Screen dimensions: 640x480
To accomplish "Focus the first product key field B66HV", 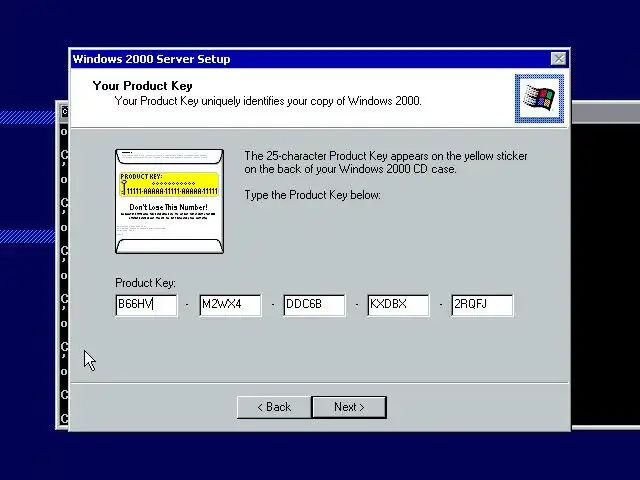I will click(x=147, y=305).
